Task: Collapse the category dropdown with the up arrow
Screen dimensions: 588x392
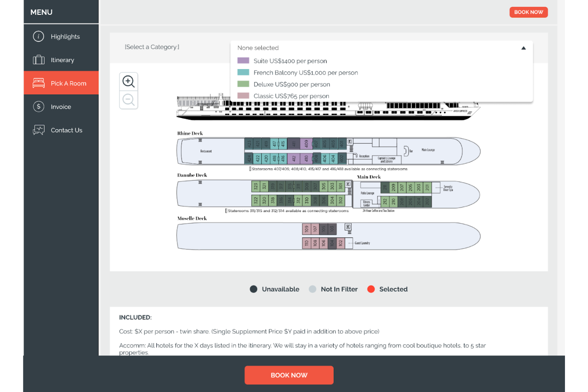Action: point(524,47)
